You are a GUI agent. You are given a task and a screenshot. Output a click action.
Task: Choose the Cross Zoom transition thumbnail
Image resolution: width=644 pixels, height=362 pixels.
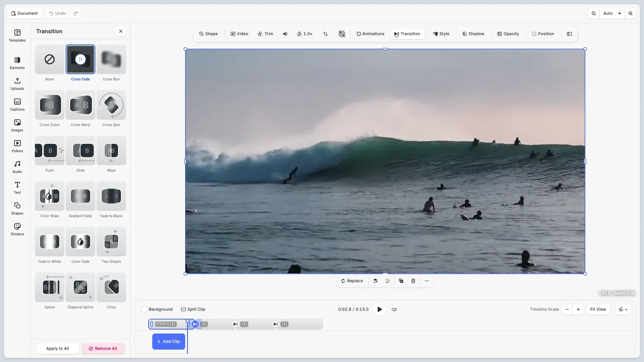point(50,105)
